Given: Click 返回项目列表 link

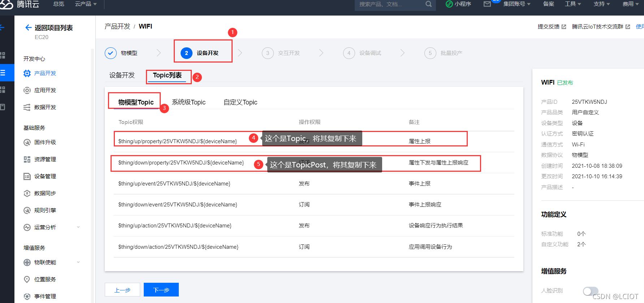Looking at the screenshot, I should tap(53, 28).
